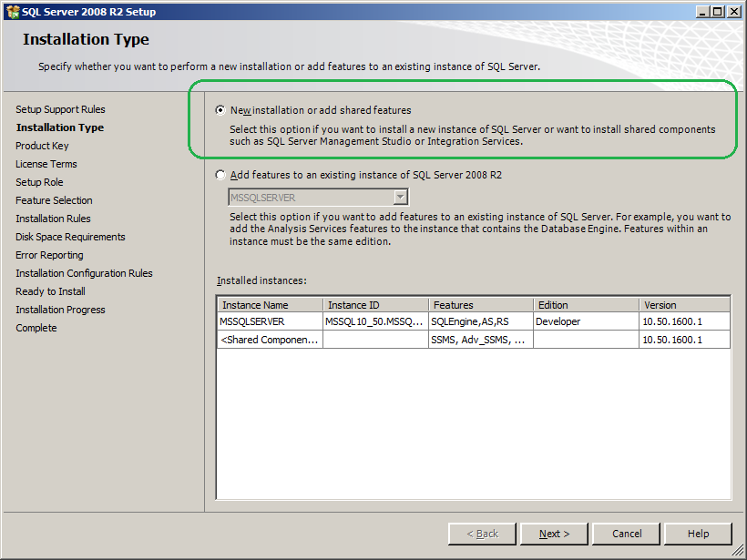Viewport: 747px width, 560px height.
Task: Minimize the SQL Server setup window
Action: tap(702, 12)
